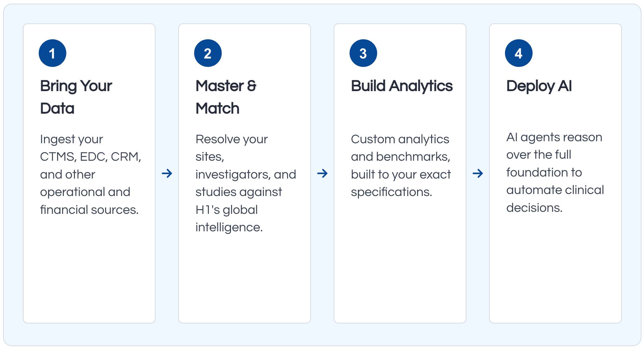Click the 'AI agents reason' description text
This screenshot has height=349, width=644.
pos(555,172)
